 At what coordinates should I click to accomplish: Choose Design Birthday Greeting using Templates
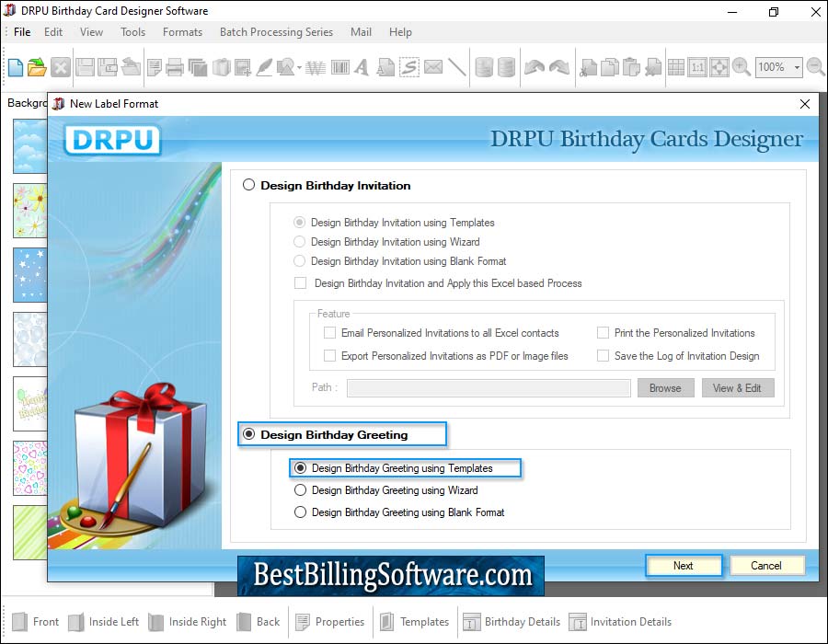(x=301, y=468)
